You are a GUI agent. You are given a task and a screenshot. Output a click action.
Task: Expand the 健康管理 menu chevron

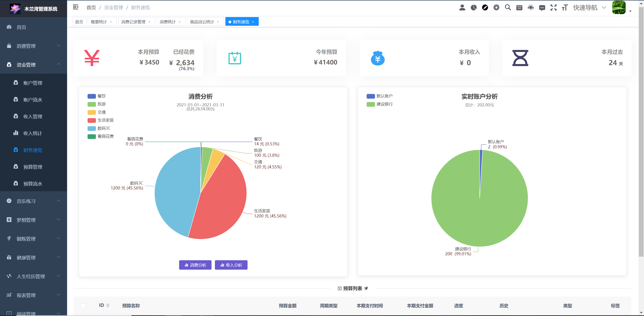tap(59, 257)
